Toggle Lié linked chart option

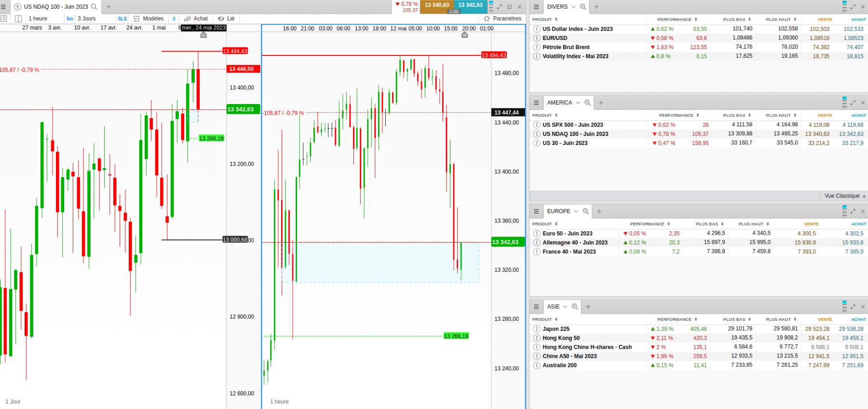tap(226, 19)
